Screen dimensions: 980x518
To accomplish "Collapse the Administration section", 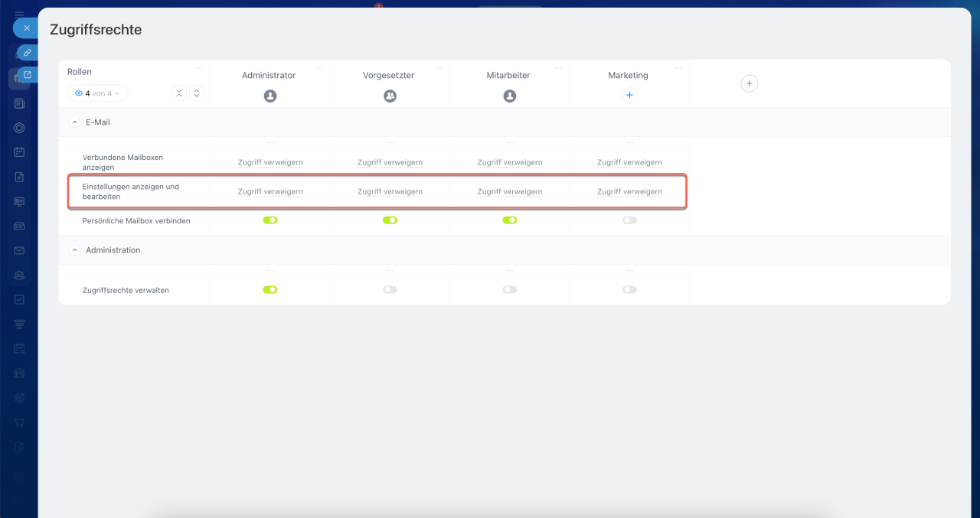I will (75, 250).
